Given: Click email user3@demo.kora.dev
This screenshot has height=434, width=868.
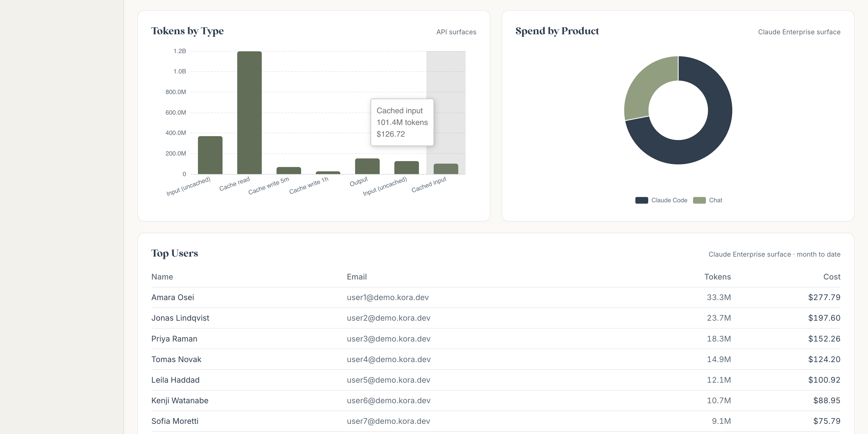Looking at the screenshot, I should pos(389,339).
